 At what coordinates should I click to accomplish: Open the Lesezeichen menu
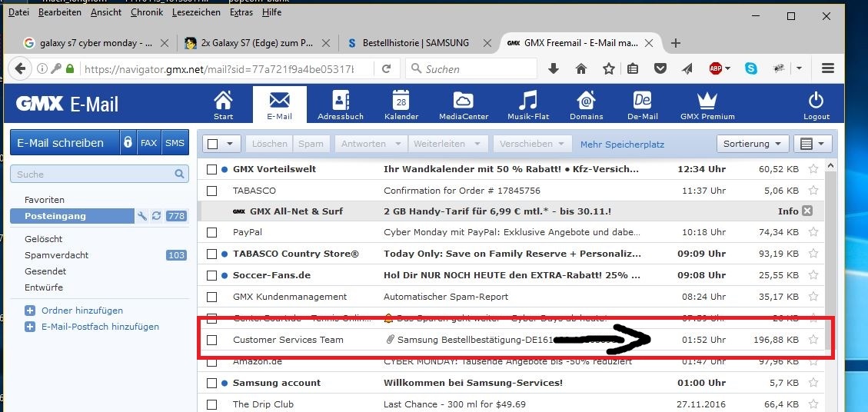(196, 12)
